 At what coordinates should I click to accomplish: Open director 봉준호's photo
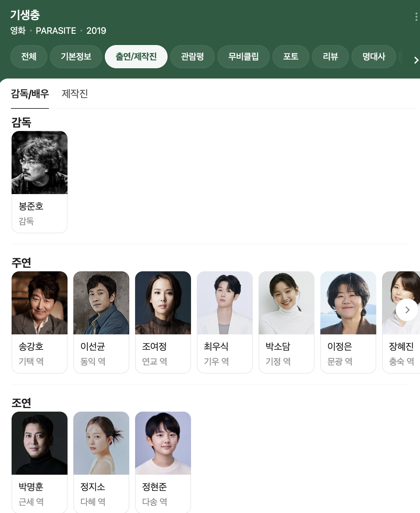(x=40, y=163)
